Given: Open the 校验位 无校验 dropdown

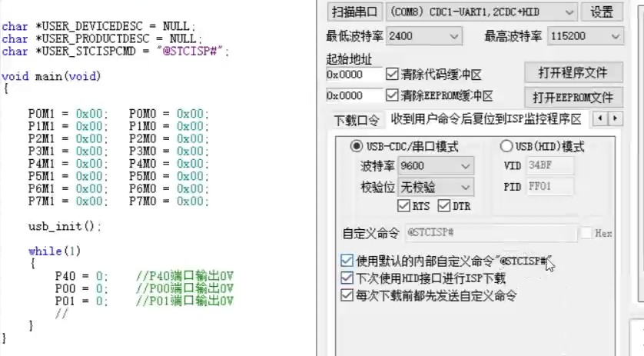Looking at the screenshot, I should pyautogui.click(x=437, y=187).
